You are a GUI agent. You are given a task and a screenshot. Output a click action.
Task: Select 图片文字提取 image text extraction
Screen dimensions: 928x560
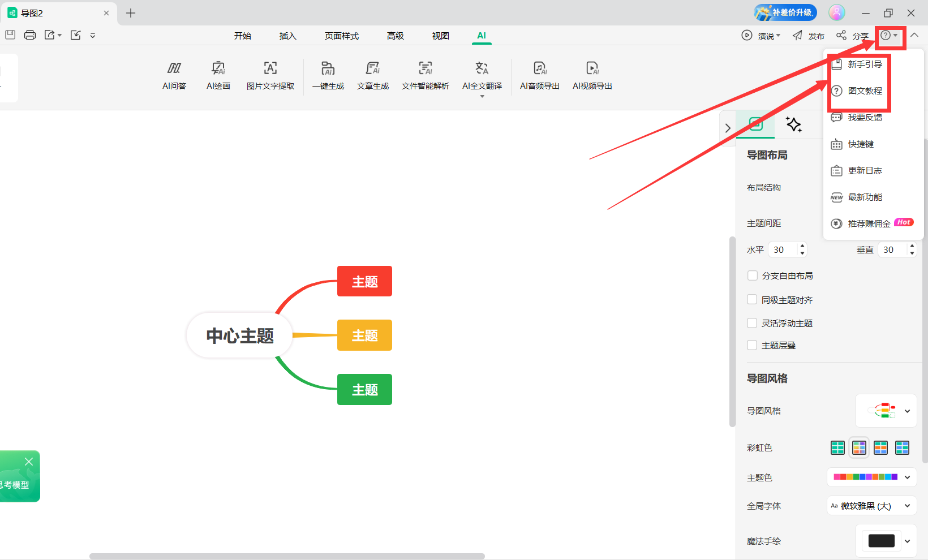pos(270,76)
